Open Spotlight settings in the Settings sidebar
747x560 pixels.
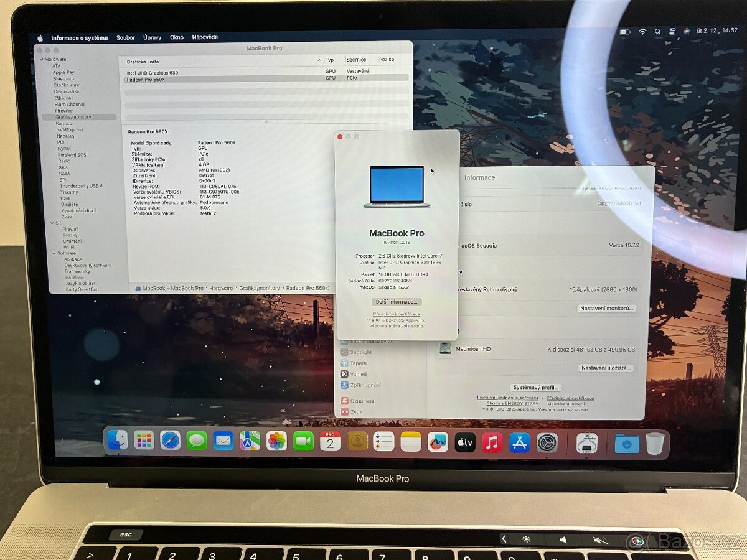click(x=356, y=352)
